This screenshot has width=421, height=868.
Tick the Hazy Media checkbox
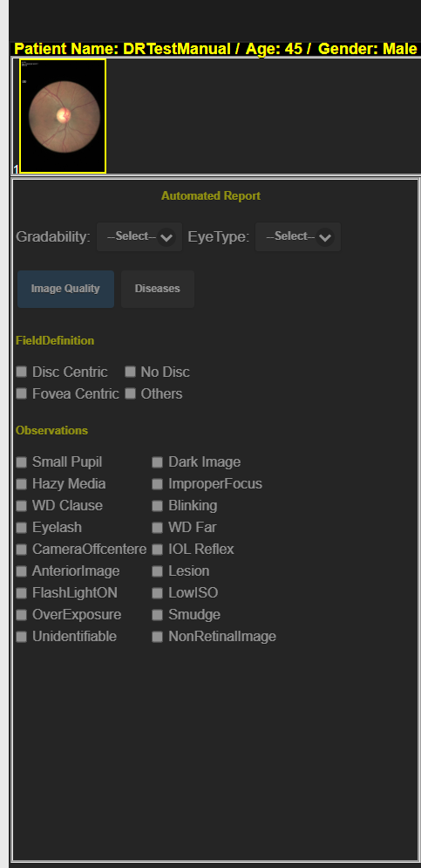pos(22,484)
